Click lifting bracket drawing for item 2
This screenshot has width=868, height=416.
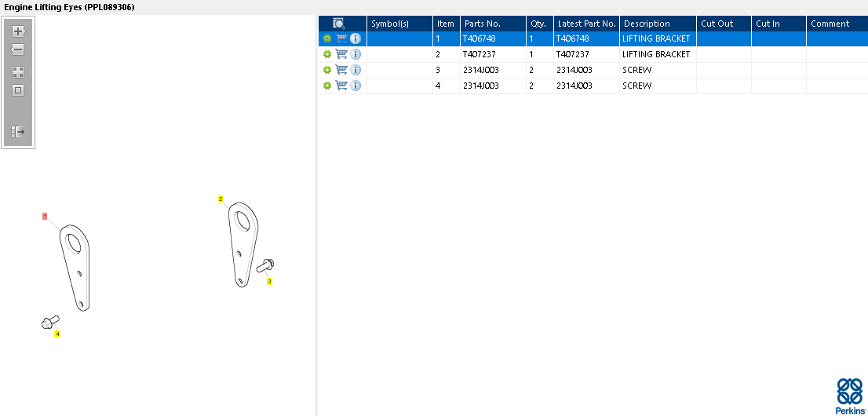(243, 244)
